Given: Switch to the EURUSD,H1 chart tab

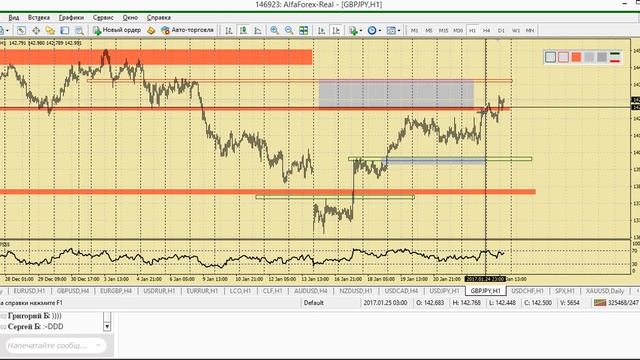Looking at the screenshot, I should (x=29, y=291).
